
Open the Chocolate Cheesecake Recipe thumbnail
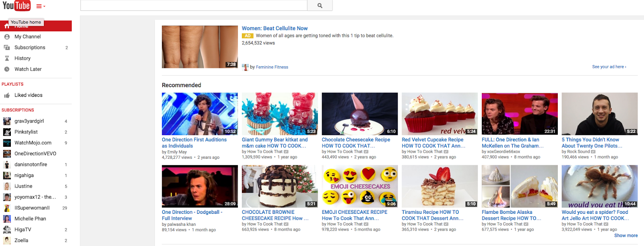tap(360, 114)
